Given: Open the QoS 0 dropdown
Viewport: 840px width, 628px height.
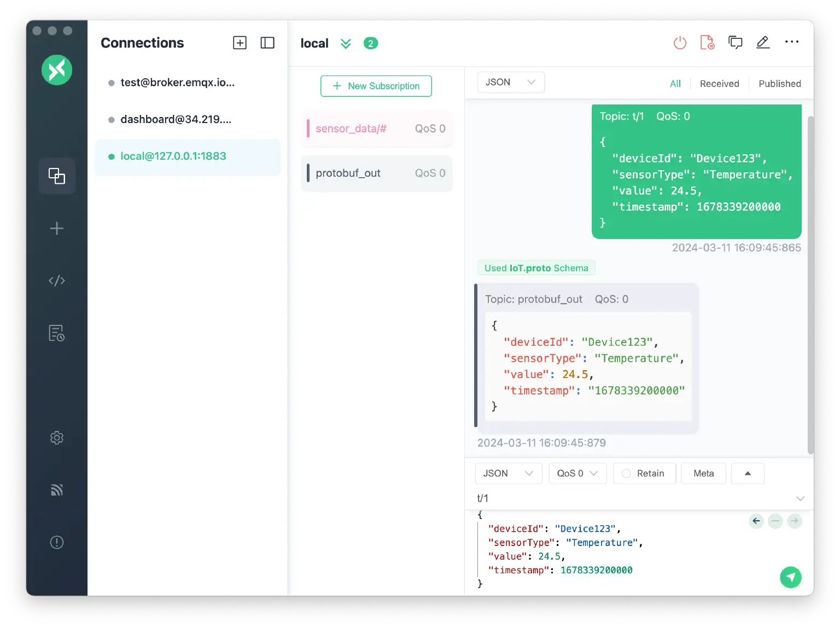Looking at the screenshot, I should point(577,473).
